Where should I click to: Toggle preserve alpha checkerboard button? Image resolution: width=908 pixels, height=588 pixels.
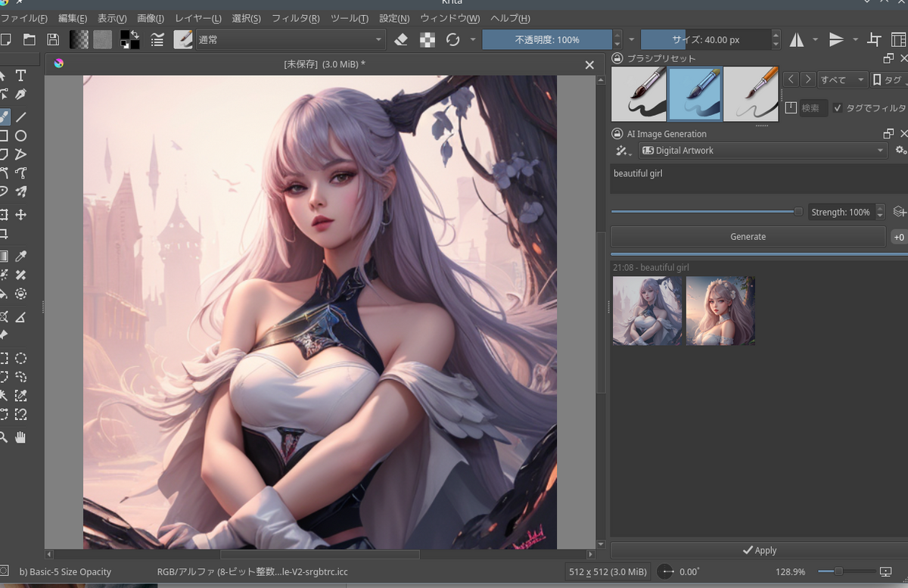[x=428, y=39]
